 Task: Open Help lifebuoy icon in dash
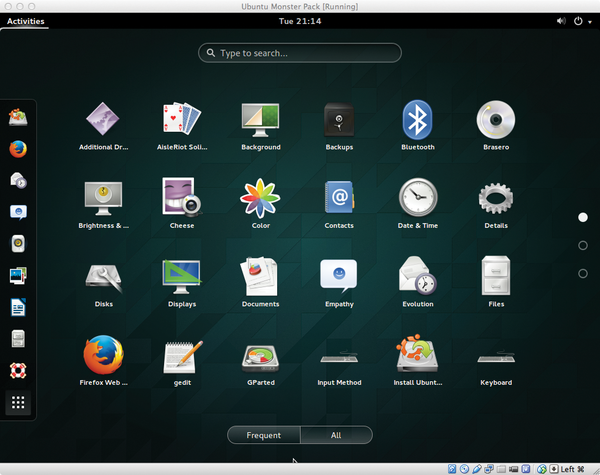click(18, 371)
